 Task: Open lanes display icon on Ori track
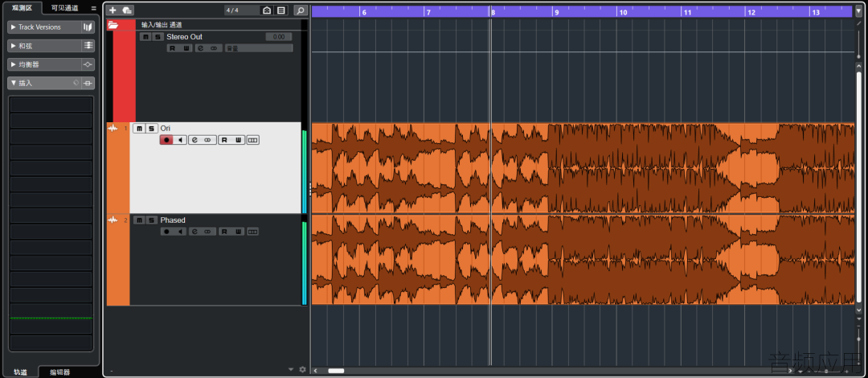click(x=252, y=140)
